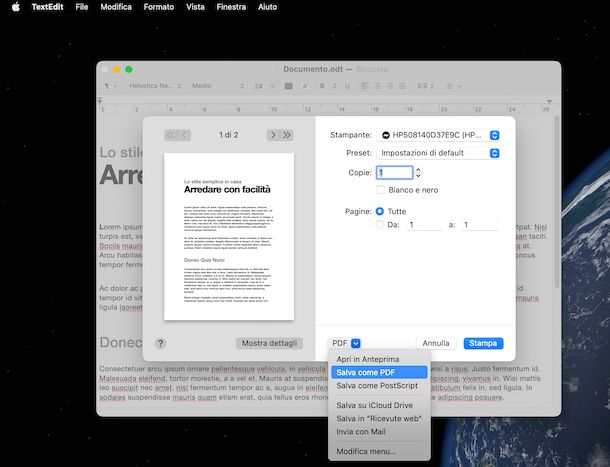The width and height of the screenshot is (610, 467).
Task: Choose Salva come PostScript
Action: [379, 386]
